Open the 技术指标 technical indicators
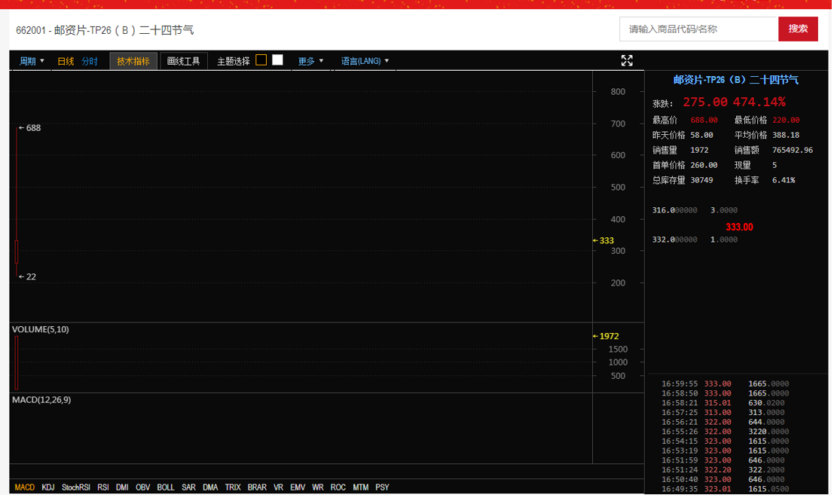This screenshot has width=834, height=504. tap(133, 61)
